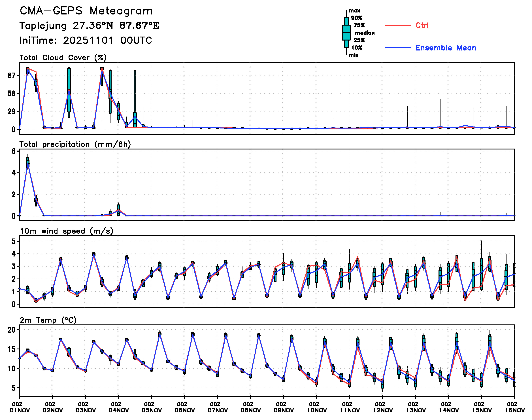The height and width of the screenshot is (420, 532).
Task: Click the blue Ensemble Mean legend line
Action: pos(398,47)
